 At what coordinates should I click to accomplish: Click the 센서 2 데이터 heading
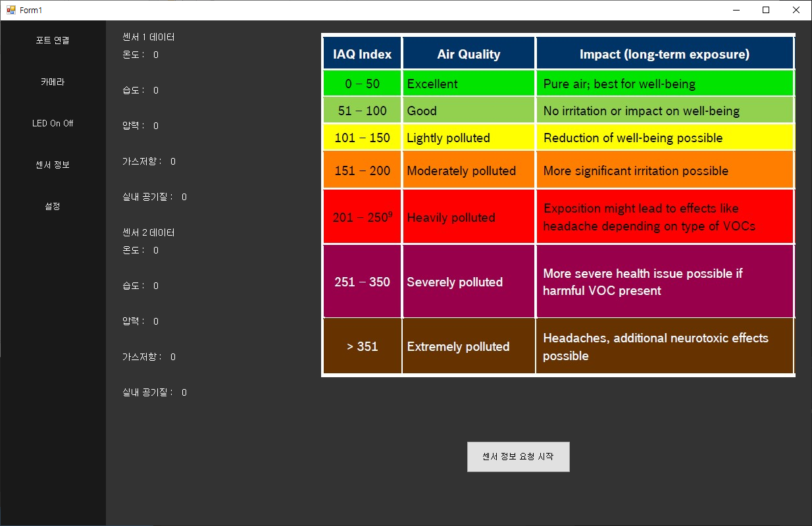coord(149,233)
